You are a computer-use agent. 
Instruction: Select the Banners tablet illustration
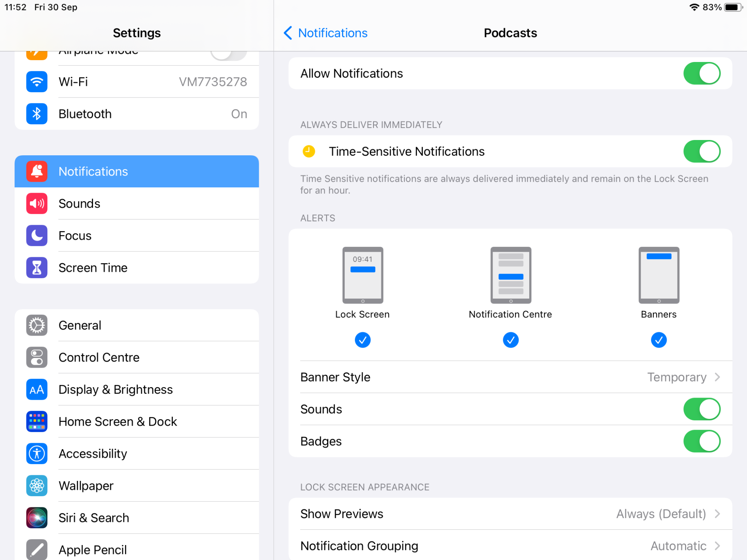pos(658,275)
